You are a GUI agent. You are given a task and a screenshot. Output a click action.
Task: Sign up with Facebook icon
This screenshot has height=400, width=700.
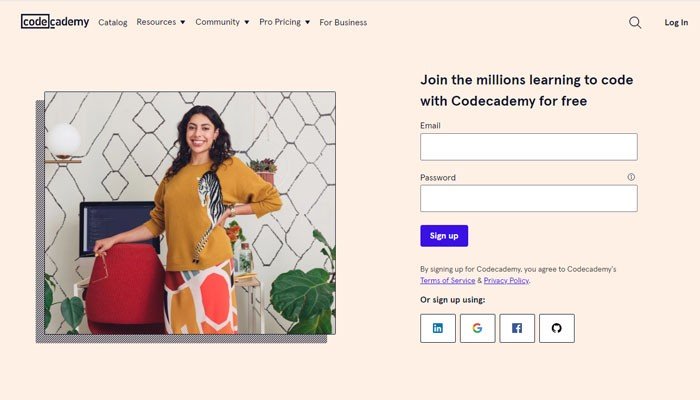click(517, 328)
